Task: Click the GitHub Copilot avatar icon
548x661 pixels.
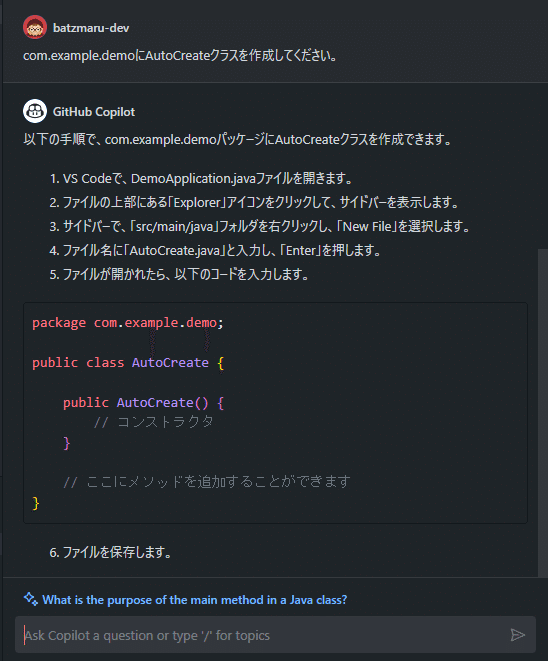Action: click(35, 111)
